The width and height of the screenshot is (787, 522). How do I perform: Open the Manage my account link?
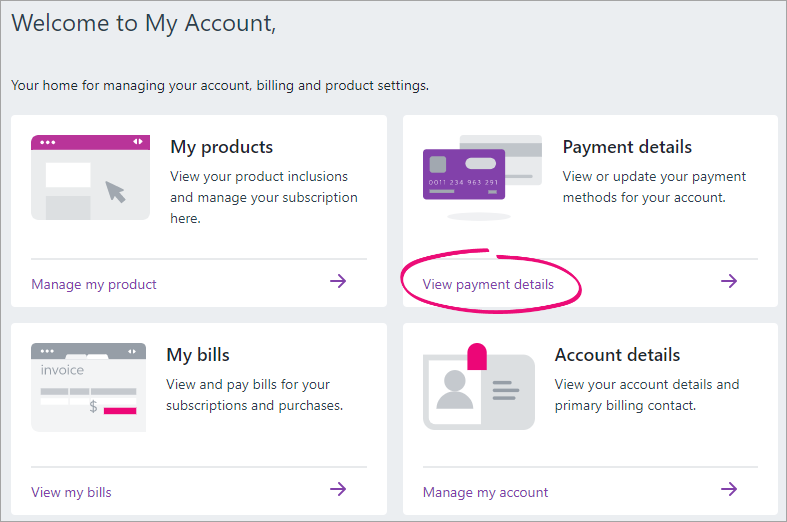[x=485, y=492]
